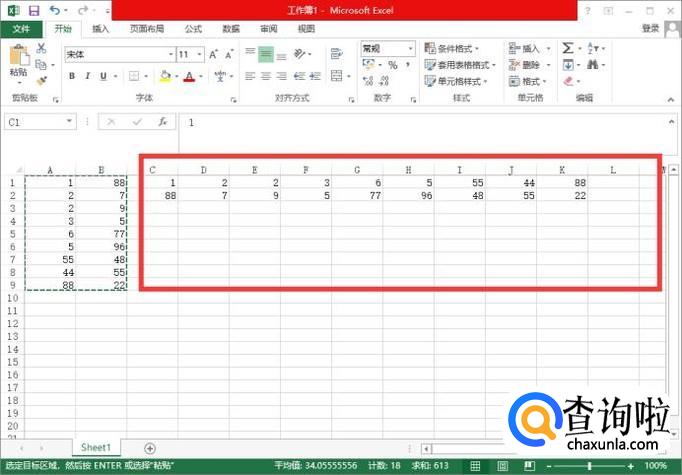Toggle Underline formatting

tap(103, 77)
